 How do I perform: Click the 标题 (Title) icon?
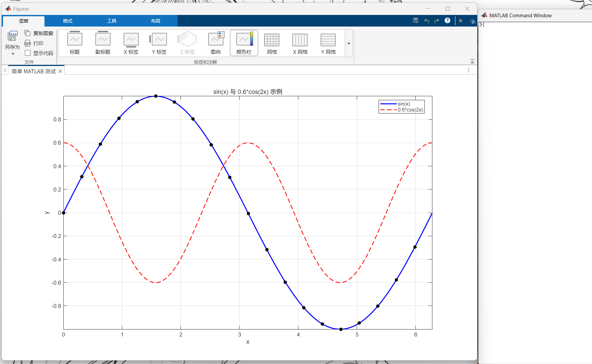[75, 43]
